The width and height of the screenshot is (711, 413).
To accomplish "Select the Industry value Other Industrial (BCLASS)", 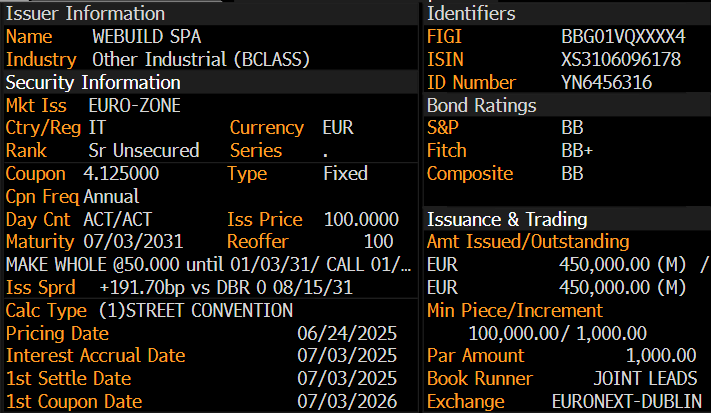I will coord(201,59).
